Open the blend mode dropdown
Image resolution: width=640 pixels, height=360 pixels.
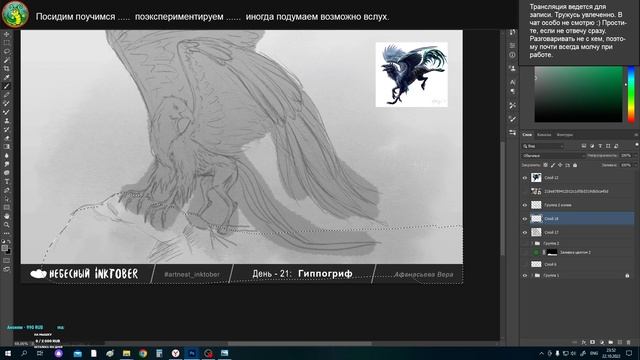(553, 156)
